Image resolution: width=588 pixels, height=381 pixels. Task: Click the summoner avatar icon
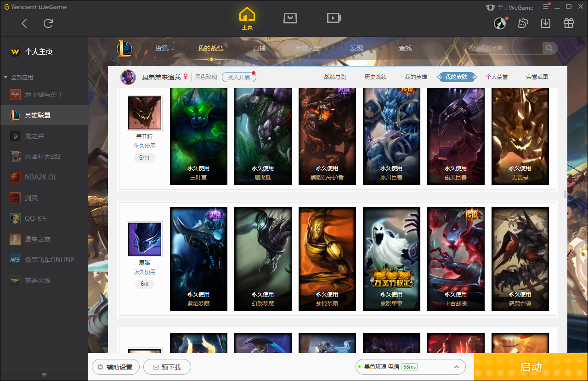coord(128,77)
